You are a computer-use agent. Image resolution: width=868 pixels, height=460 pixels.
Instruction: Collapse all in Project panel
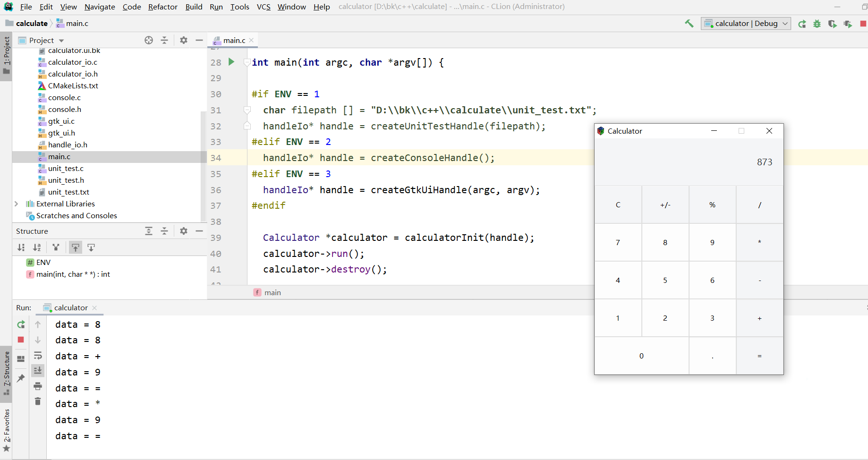(x=164, y=40)
